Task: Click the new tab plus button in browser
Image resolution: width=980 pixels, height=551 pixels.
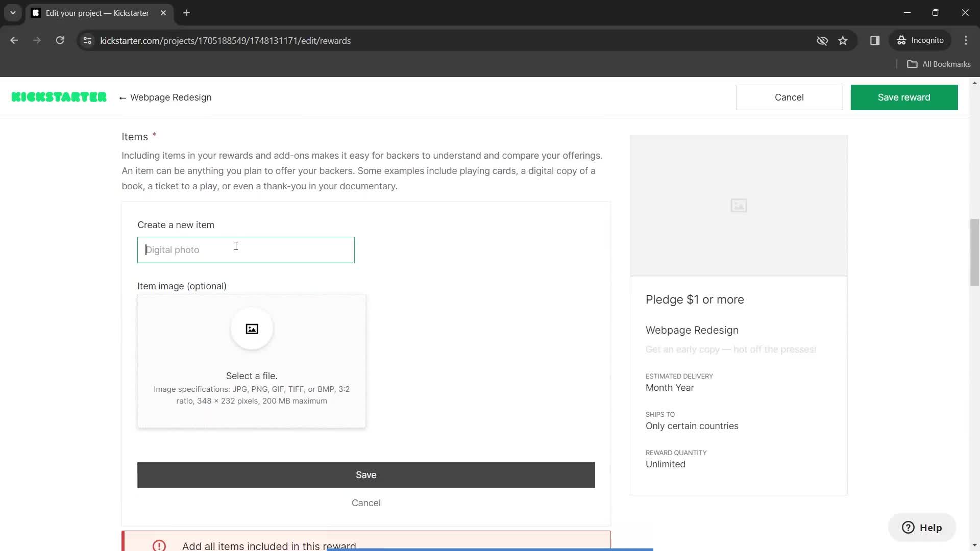Action: point(188,13)
